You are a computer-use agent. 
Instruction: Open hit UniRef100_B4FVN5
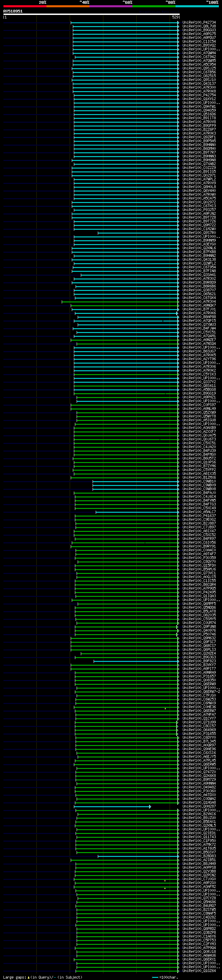point(199,501)
